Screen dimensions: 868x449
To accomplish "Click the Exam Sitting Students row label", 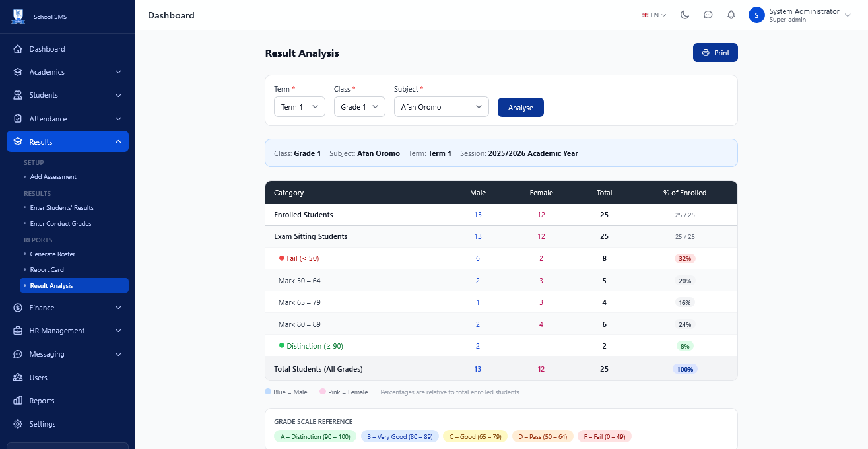I will [311, 236].
